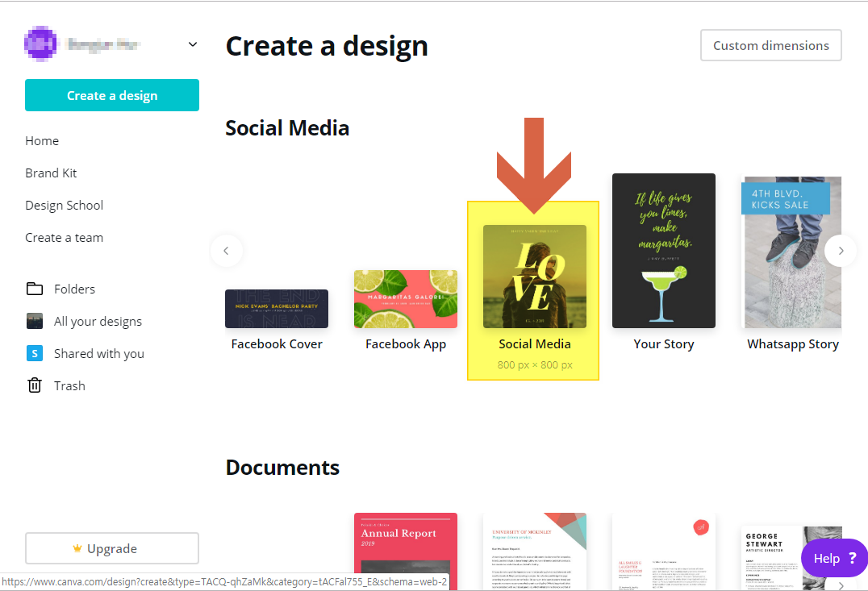Click the Social Media template label

(535, 344)
